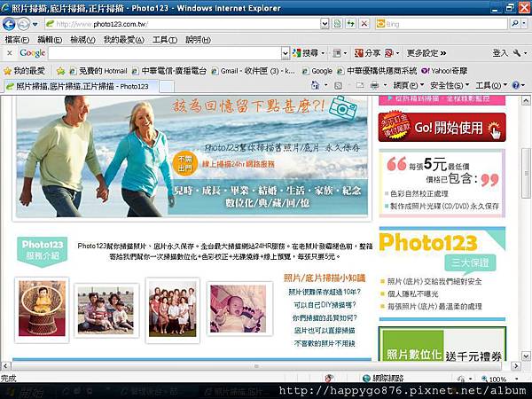This screenshot has width=532, height=399.
Task: Expand the Google toolbar search history dropdown
Action: tap(286, 53)
